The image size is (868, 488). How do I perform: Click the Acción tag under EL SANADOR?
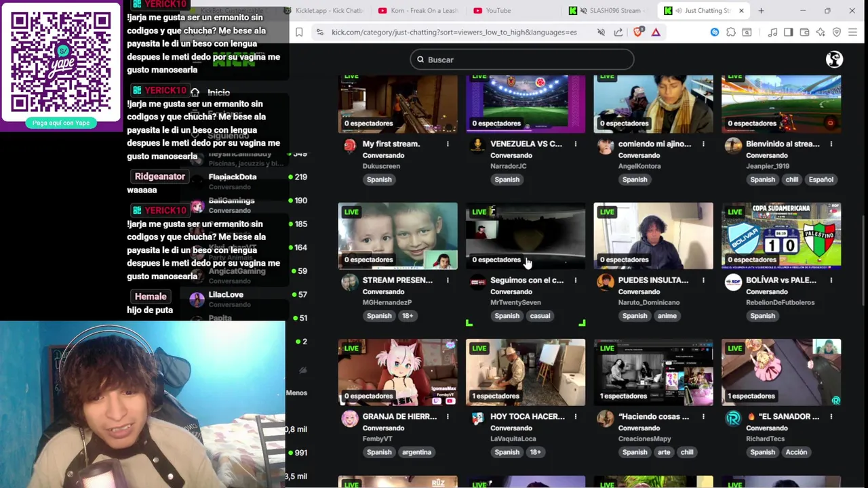796,452
